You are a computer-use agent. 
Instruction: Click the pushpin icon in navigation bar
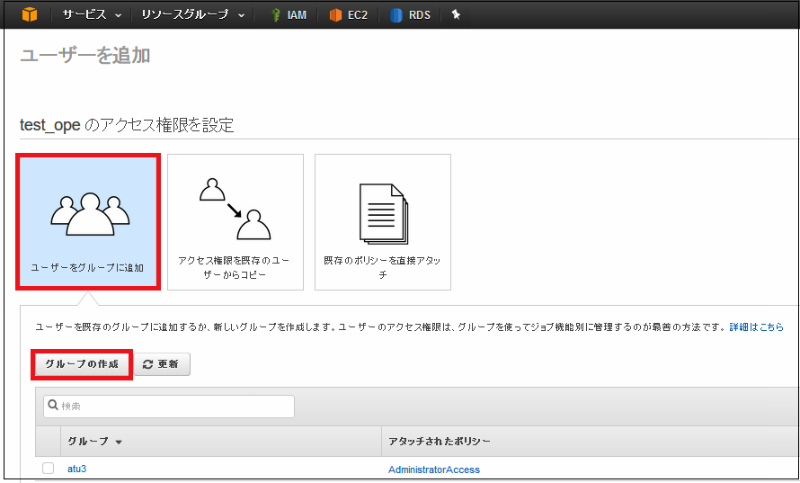(456, 15)
